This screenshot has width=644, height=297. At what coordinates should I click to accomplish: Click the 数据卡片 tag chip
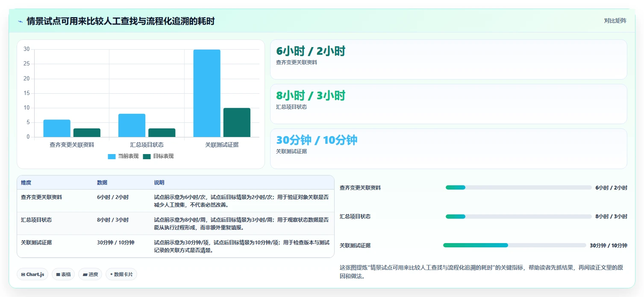tap(121, 274)
